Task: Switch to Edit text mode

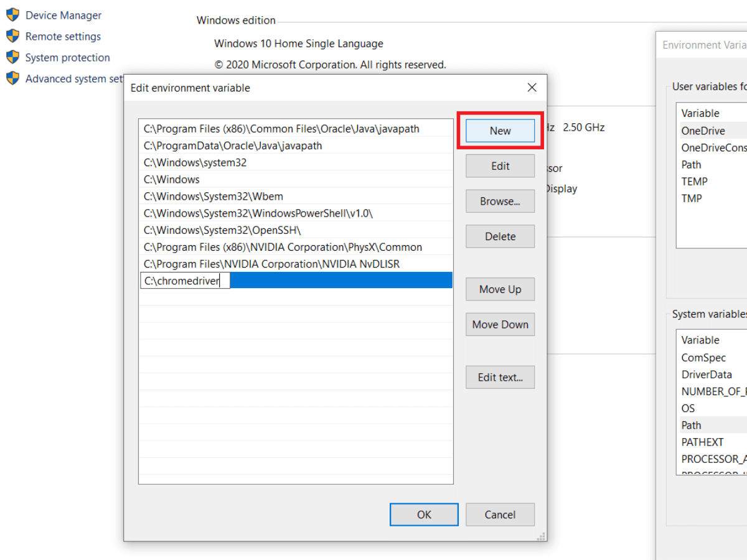Action: 500,377
